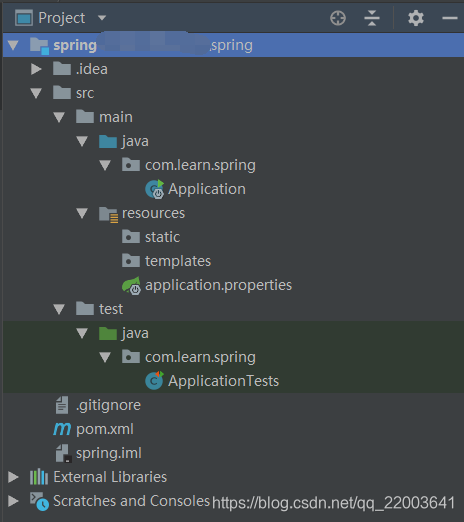Screen dimensions: 464x522
Task: Collapse com.learn.spring package under test
Action: (x=105, y=357)
